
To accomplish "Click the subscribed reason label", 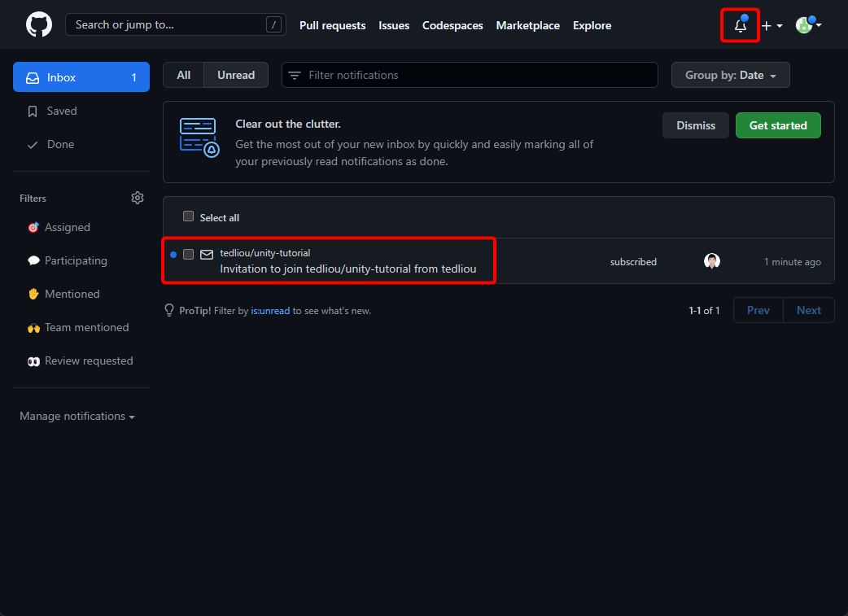I will tap(633, 262).
